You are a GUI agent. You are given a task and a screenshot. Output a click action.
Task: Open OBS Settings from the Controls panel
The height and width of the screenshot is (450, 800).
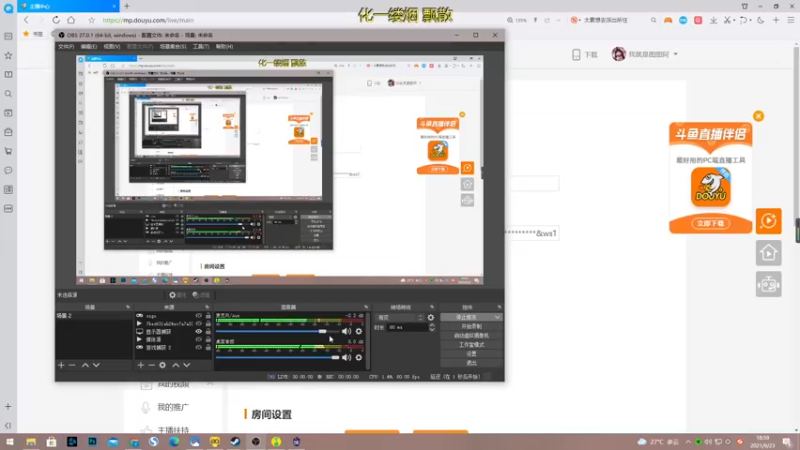pyautogui.click(x=471, y=354)
